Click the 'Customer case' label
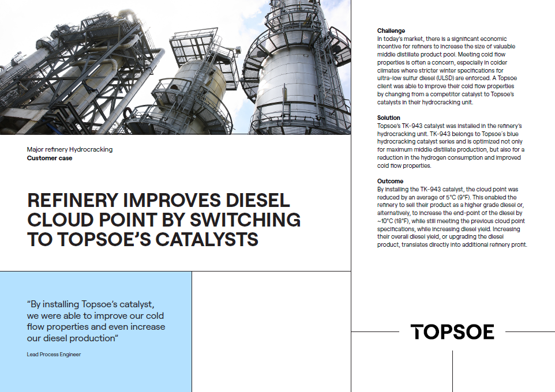 click(x=50, y=158)
